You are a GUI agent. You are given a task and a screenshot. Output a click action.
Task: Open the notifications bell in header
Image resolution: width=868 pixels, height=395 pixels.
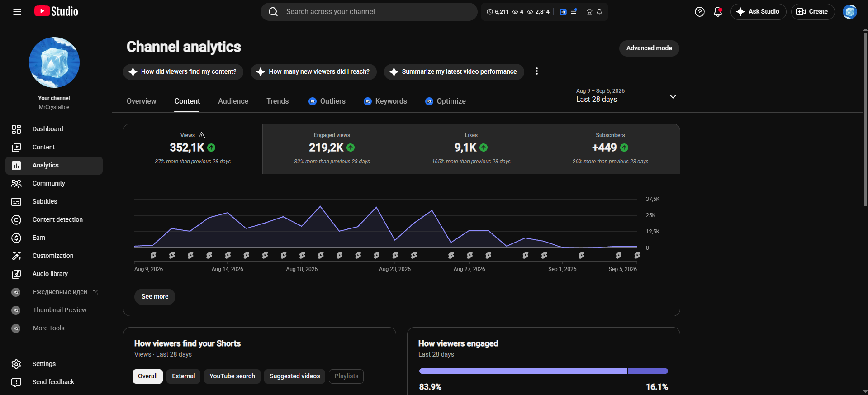(x=718, y=12)
